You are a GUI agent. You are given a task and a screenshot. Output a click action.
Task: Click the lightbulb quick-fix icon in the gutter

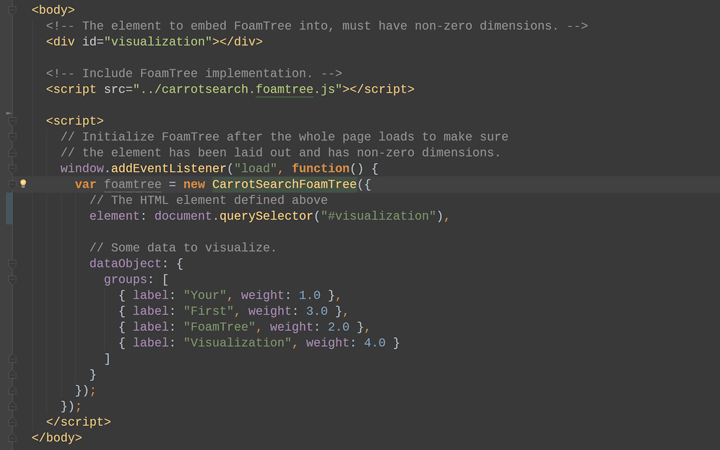[23, 184]
